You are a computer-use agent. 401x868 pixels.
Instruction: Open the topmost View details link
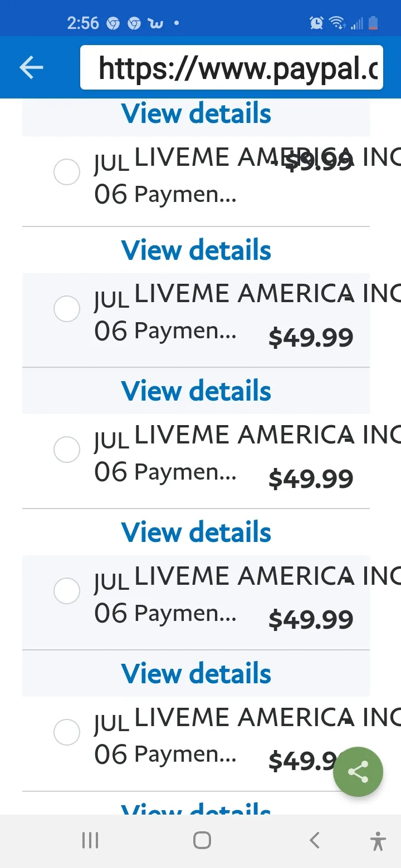pyautogui.click(x=196, y=114)
